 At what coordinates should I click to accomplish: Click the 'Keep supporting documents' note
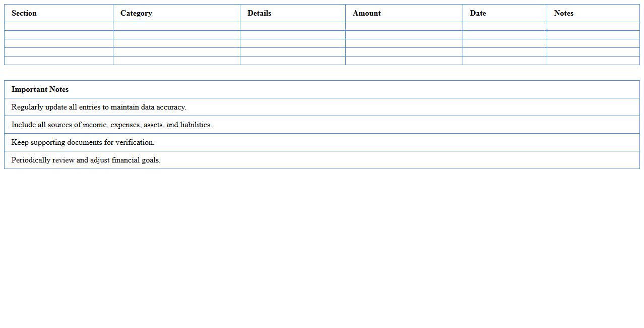[x=83, y=142]
